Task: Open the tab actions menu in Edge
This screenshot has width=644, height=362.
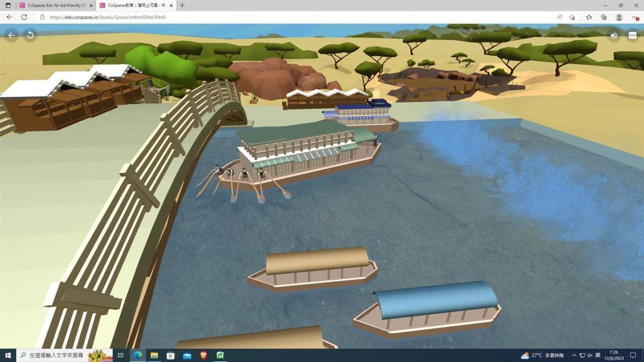Action: (8, 6)
